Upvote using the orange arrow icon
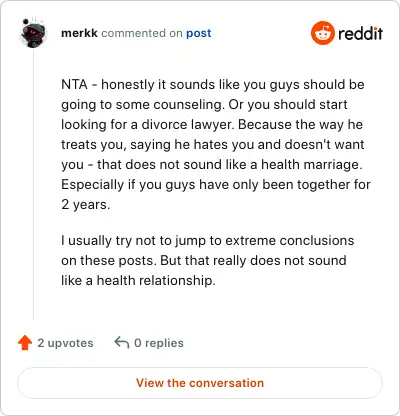The height and width of the screenshot is (416, 400). point(25,343)
